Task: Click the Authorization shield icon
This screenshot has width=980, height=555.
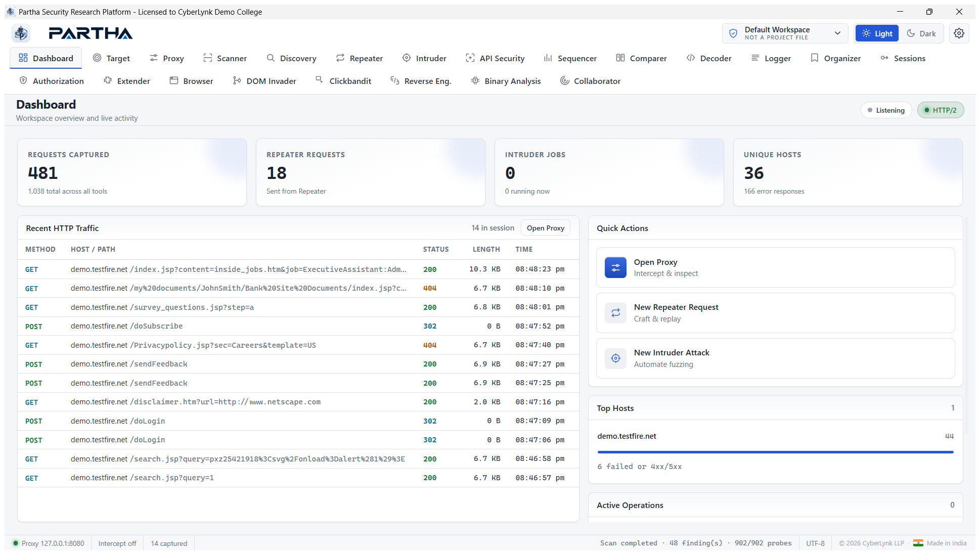Action: coord(23,80)
